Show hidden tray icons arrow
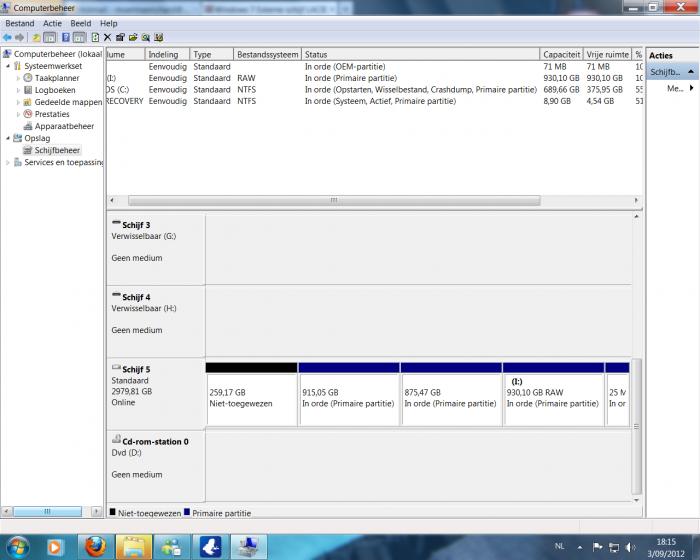This screenshot has width=700, height=560. pyautogui.click(x=579, y=547)
